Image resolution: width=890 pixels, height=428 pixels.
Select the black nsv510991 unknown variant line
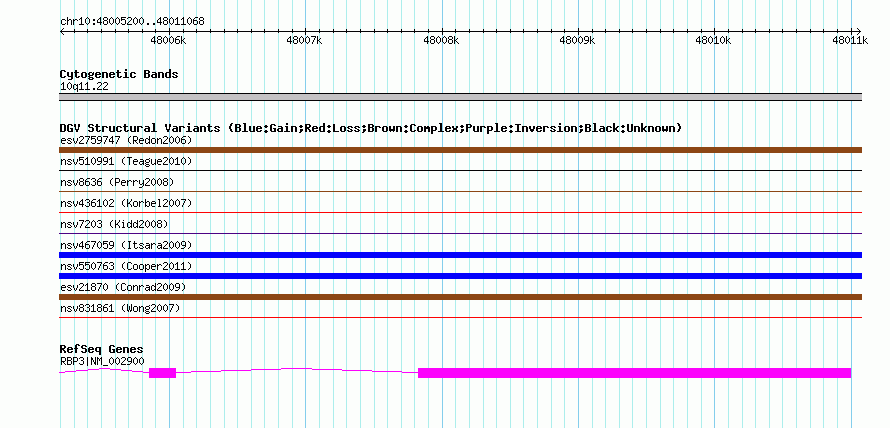460,170
